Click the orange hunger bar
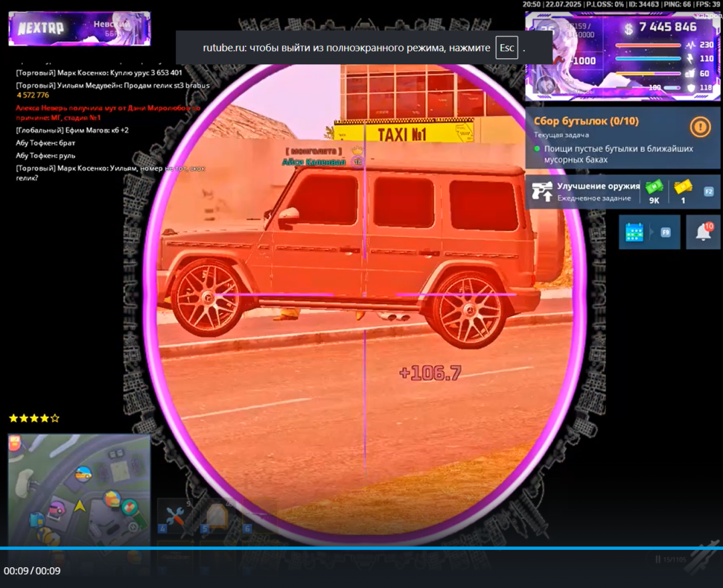 [x=648, y=73]
